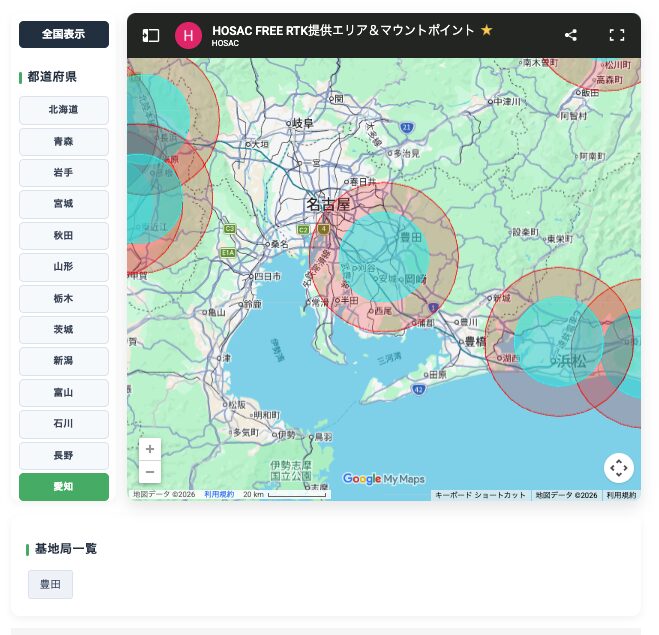Viewport: 659px width, 635px height.
Task: Zoom in on the map
Action: [150, 449]
